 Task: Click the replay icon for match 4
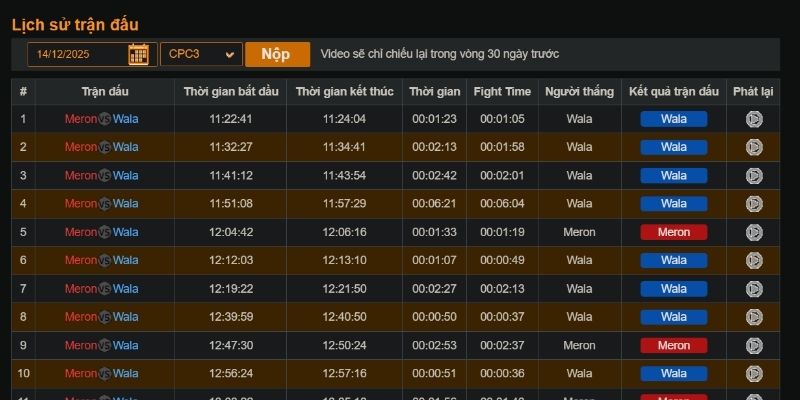pyautogui.click(x=754, y=204)
